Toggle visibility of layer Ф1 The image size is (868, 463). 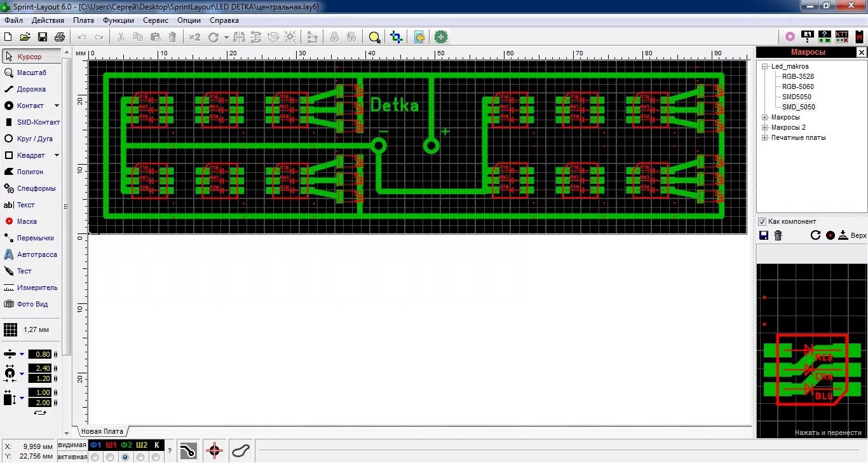[95, 445]
